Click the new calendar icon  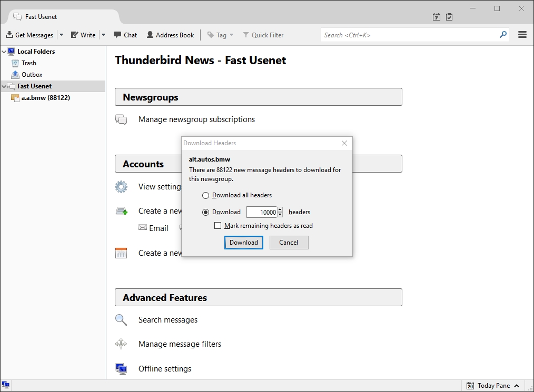pos(121,253)
